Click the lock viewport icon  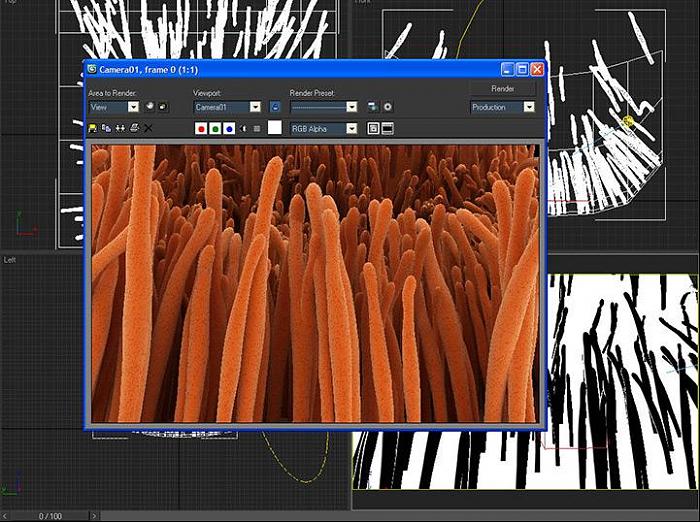click(x=276, y=106)
